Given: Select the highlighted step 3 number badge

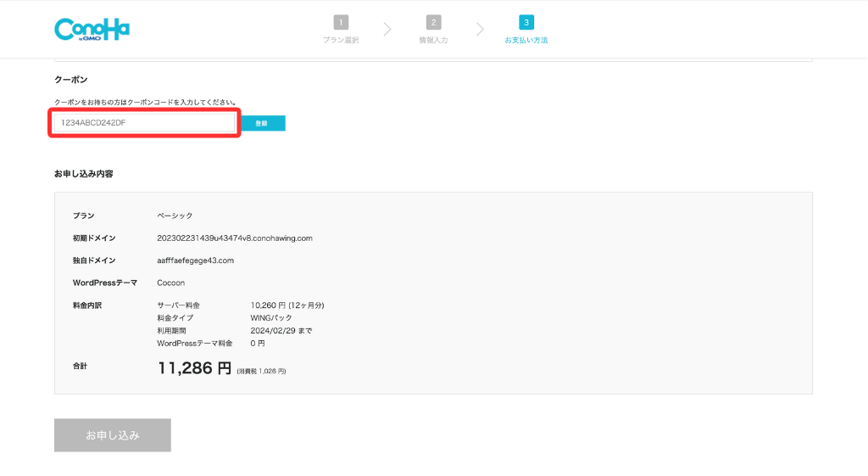Looking at the screenshot, I should point(526,23).
